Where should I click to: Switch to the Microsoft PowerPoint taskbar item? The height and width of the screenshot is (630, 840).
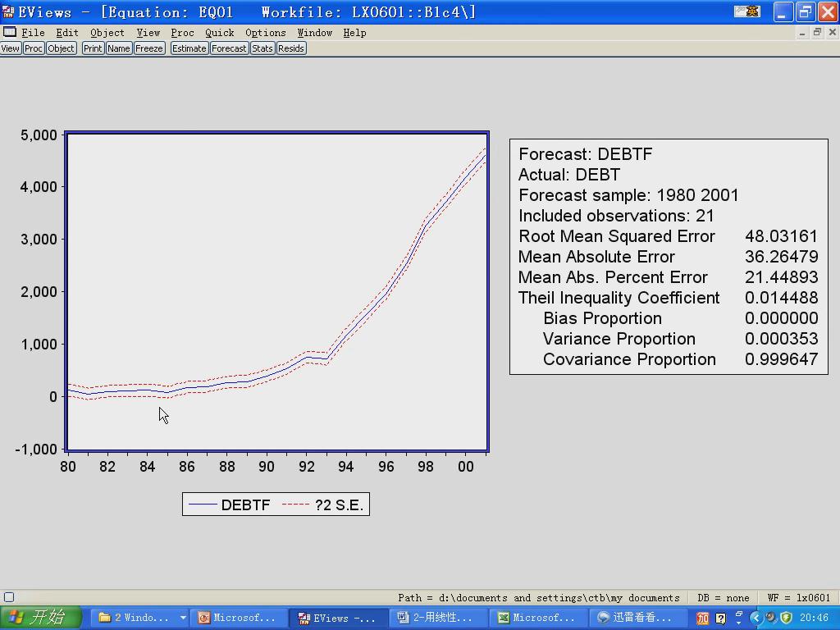pos(237,618)
